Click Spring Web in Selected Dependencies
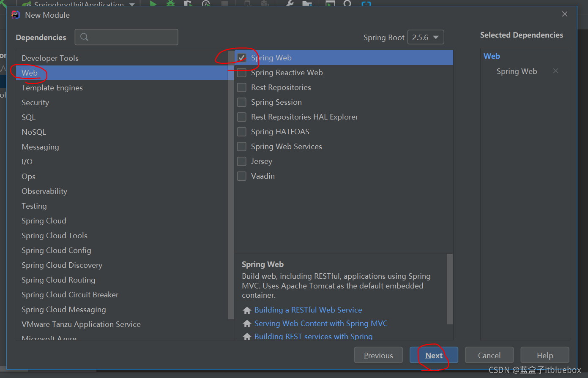588x378 pixels. pos(517,71)
